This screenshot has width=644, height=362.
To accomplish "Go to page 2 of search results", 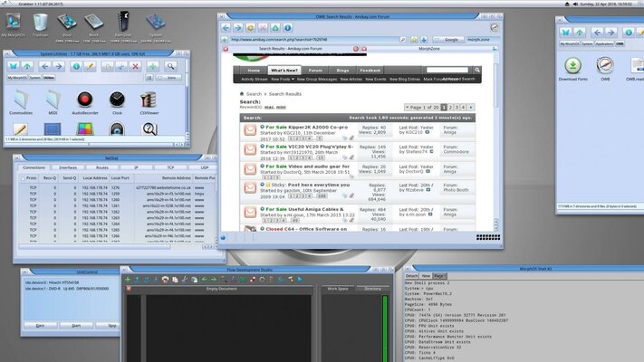I will (450, 107).
